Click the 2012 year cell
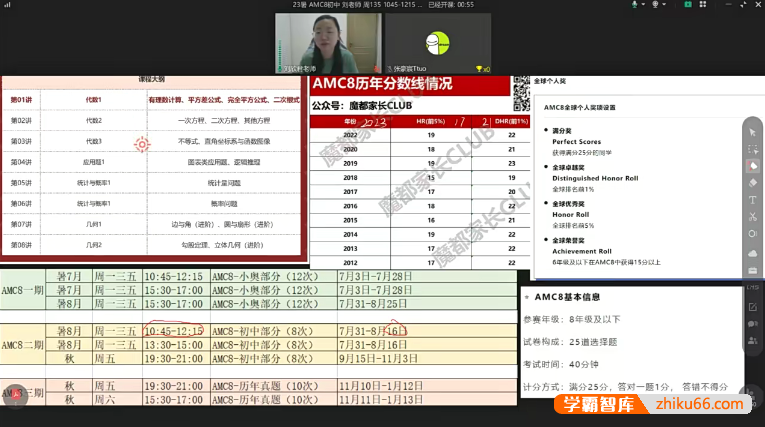This screenshot has width=765, height=427. coord(350,263)
